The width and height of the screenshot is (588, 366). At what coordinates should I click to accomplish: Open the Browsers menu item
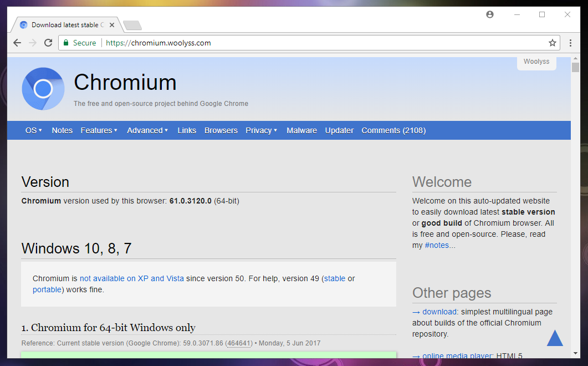pos(221,130)
